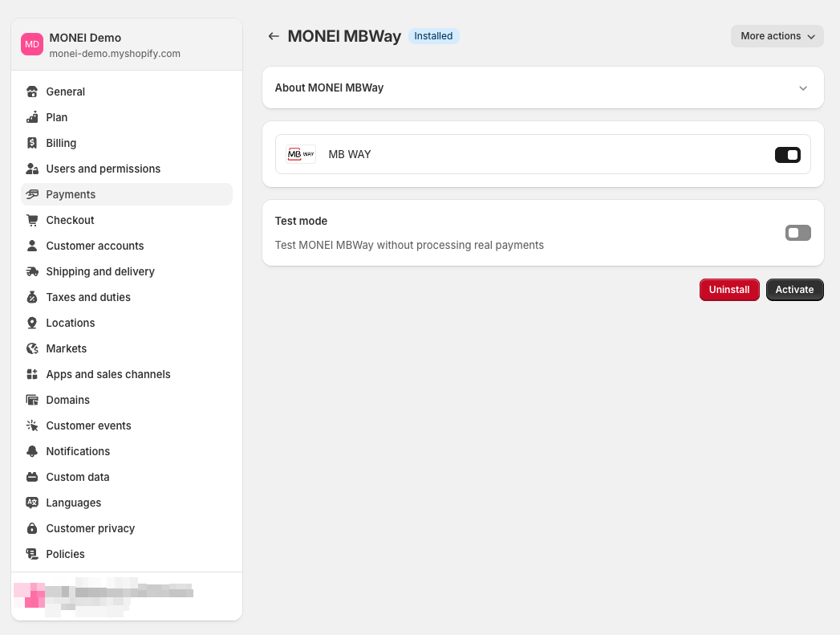Screen dimensions: 840x635
Task: Open the Payments settings page
Action: click(127, 194)
